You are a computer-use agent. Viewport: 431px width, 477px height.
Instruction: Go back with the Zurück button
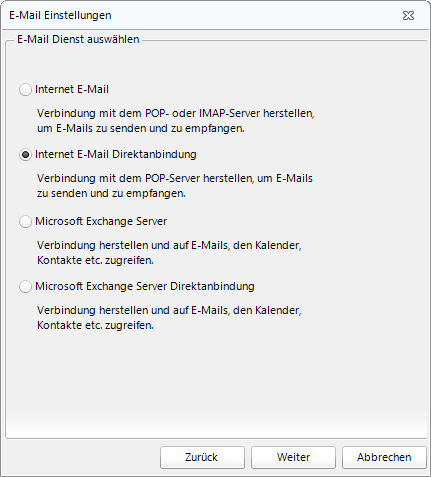click(202, 457)
